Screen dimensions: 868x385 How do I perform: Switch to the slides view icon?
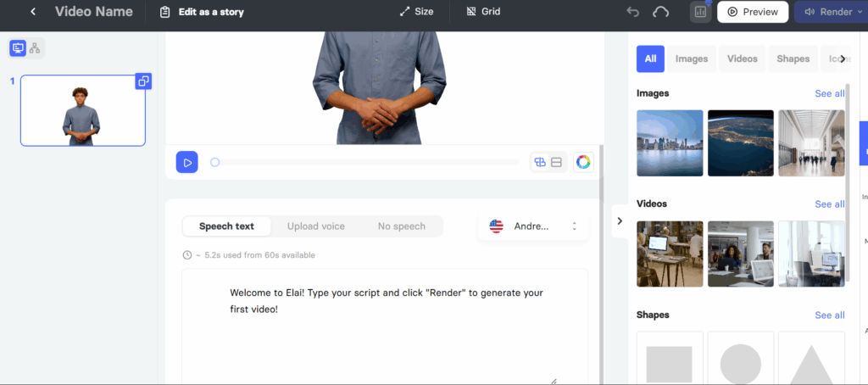[18, 48]
